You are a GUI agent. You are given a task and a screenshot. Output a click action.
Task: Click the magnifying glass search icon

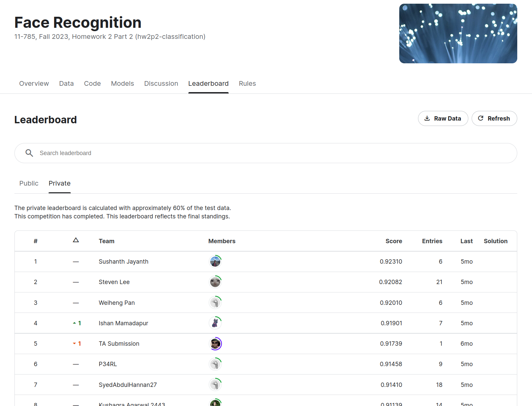29,153
